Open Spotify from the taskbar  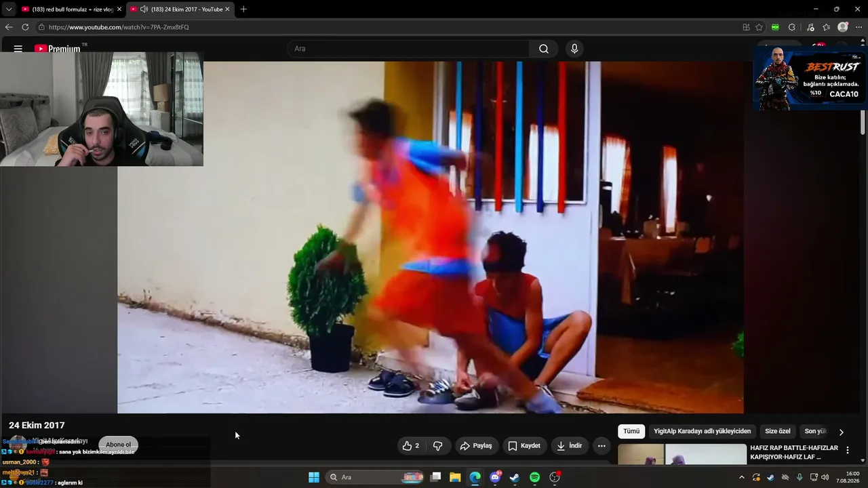pos(534,477)
